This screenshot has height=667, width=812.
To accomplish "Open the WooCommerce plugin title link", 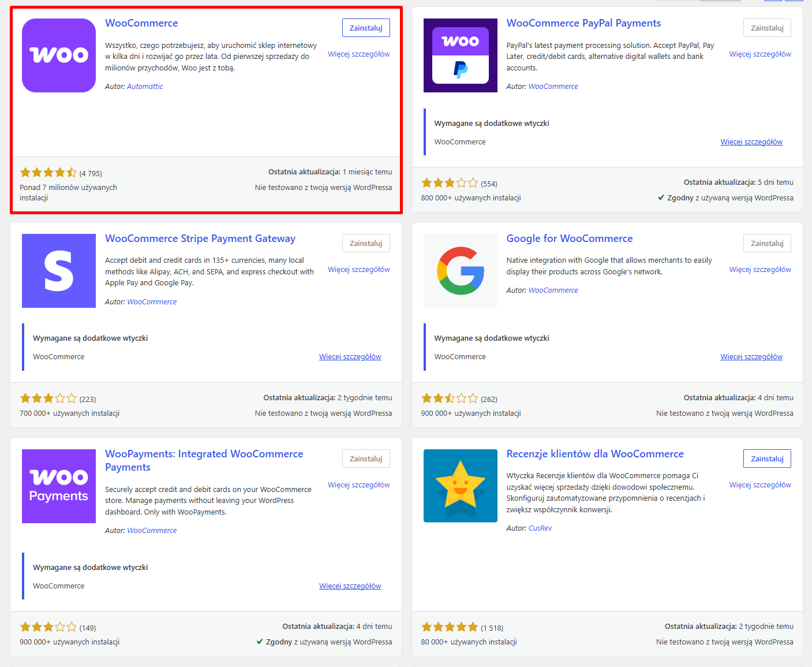I will tap(141, 23).
